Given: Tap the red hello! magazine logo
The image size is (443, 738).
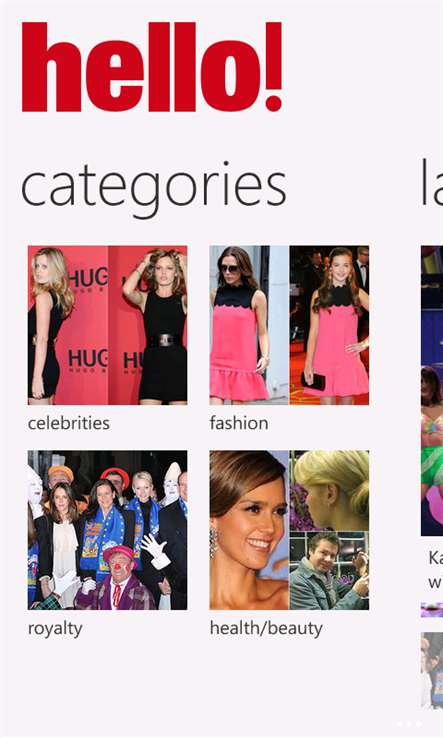Looking at the screenshot, I should 152,67.
